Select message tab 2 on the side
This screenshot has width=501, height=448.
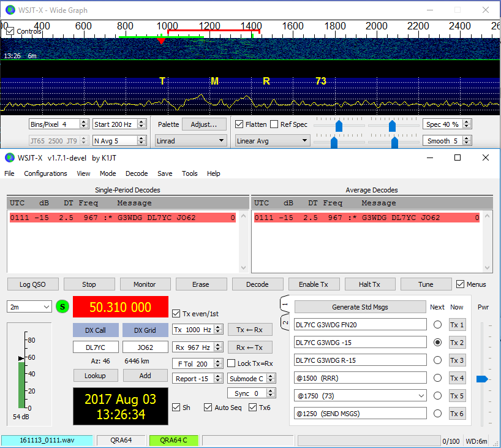pyautogui.click(x=285, y=322)
